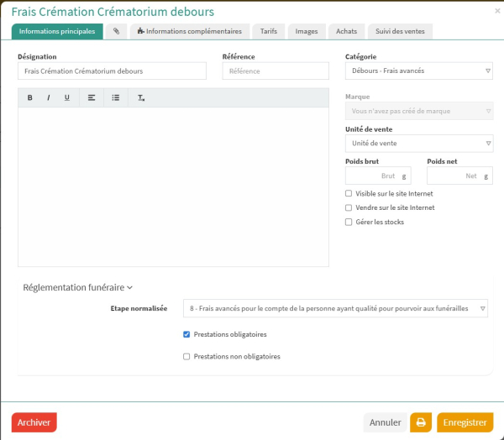Click the red Archiver button
This screenshot has height=440, width=504.
click(34, 422)
